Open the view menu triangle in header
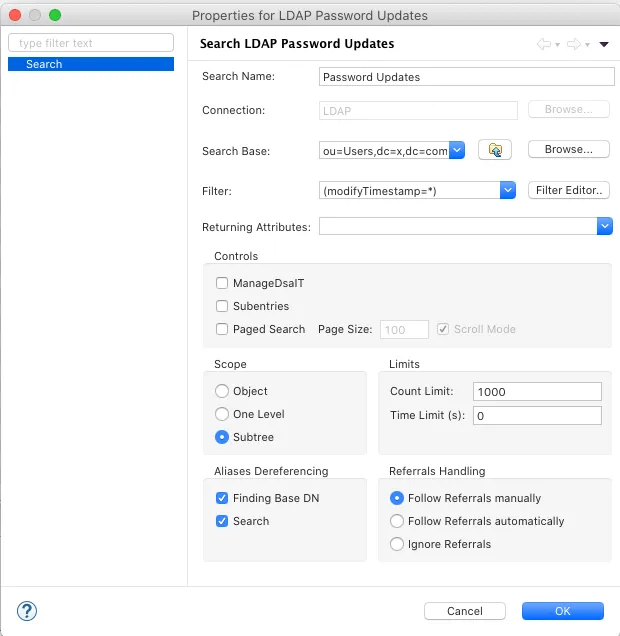This screenshot has height=636, width=620. (604, 44)
